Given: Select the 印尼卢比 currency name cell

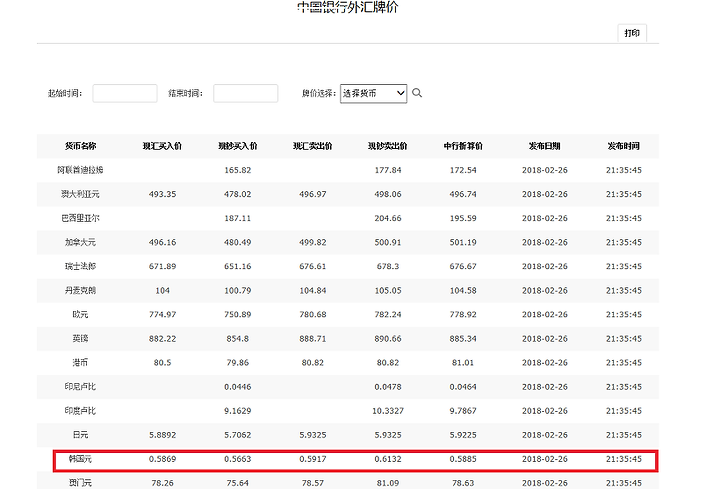Looking at the screenshot, I should pyautogui.click(x=80, y=387).
